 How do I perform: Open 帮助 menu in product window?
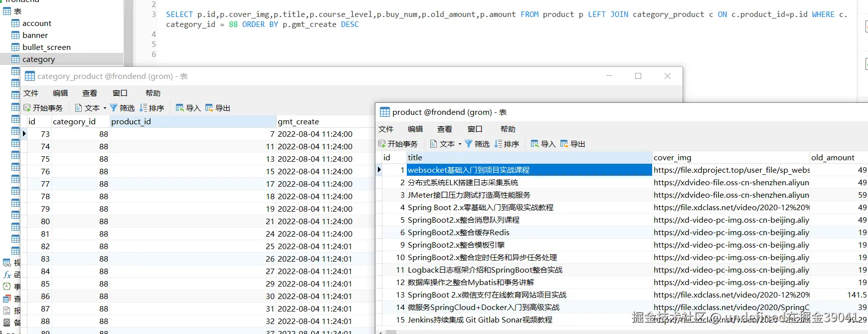508,129
